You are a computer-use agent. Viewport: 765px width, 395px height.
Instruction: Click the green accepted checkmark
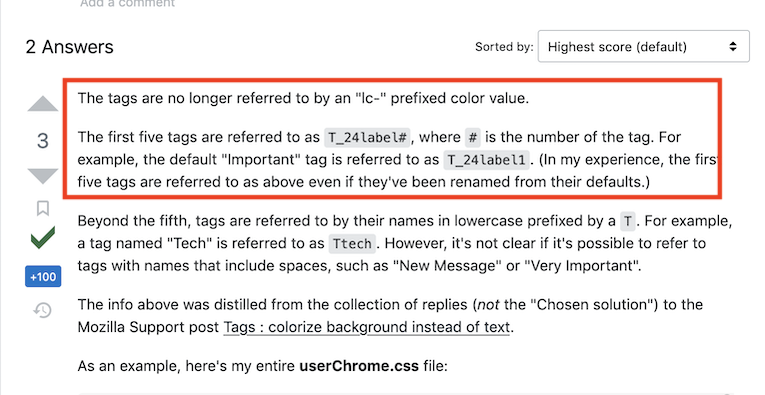43,238
